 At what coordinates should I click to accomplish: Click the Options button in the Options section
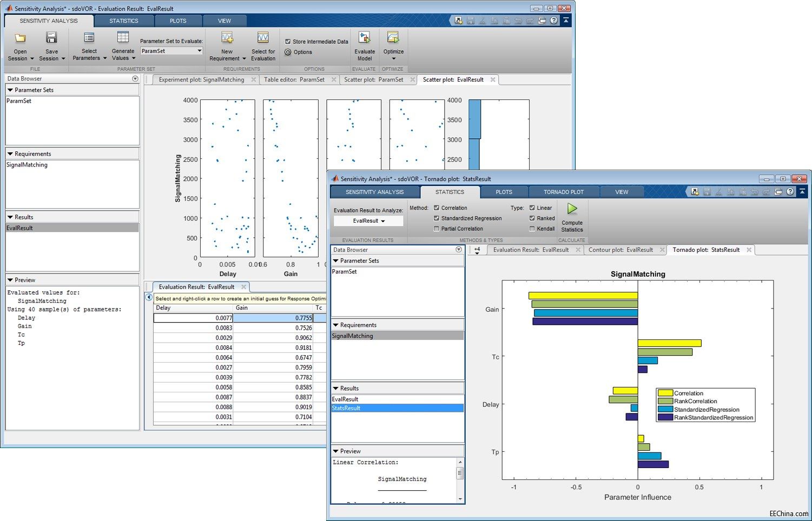298,52
